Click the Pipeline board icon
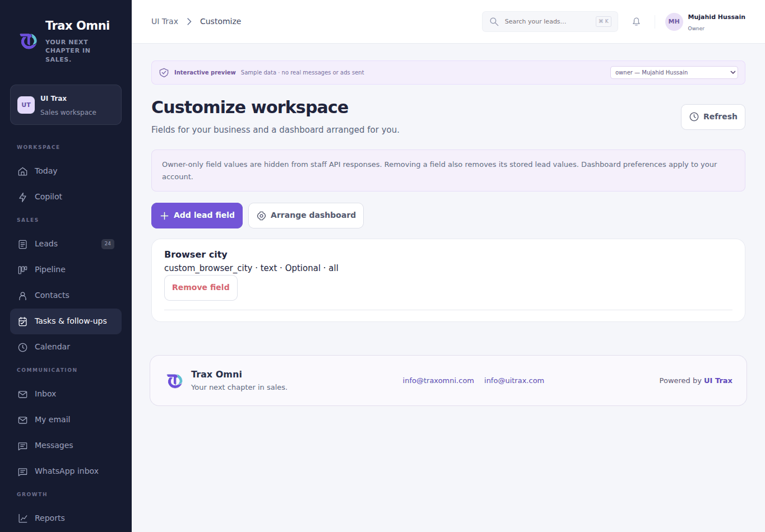This screenshot has width=765, height=532. pos(22,270)
